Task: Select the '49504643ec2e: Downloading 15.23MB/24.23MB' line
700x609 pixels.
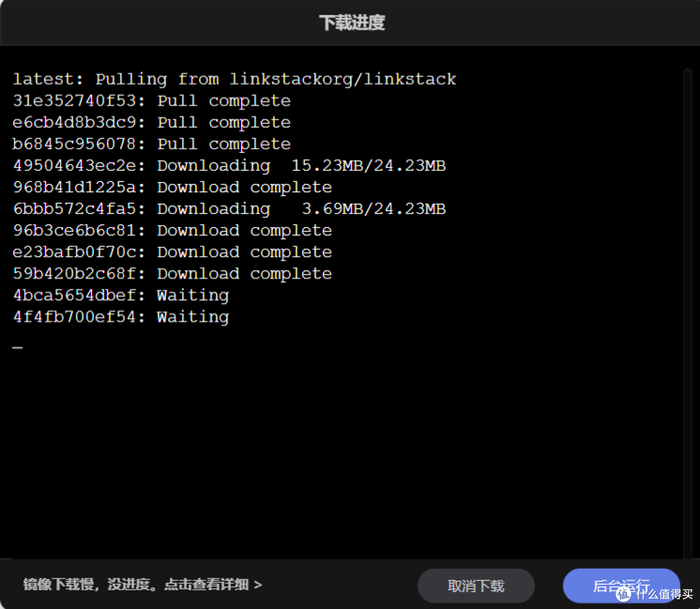Action: coord(229,165)
